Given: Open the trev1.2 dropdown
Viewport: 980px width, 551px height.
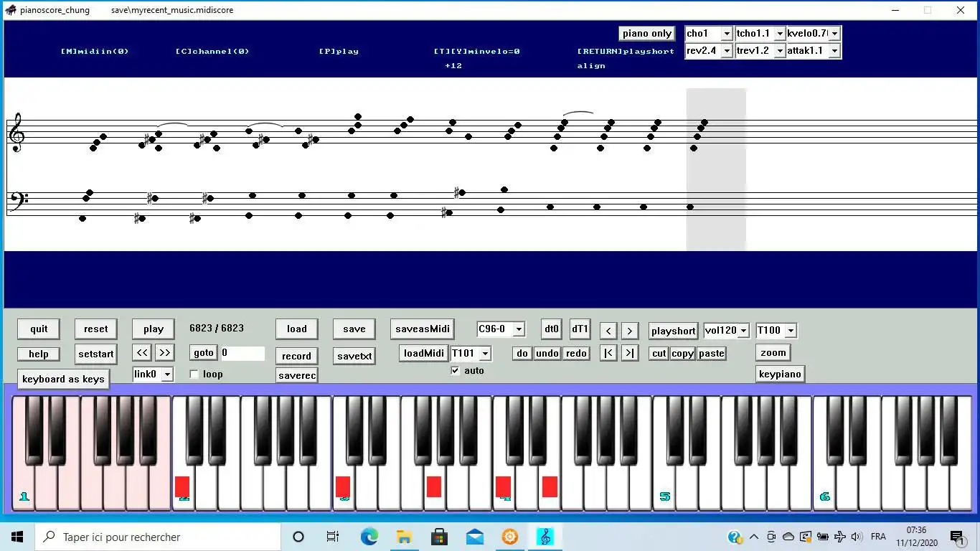Looking at the screenshot, I should pos(780,51).
